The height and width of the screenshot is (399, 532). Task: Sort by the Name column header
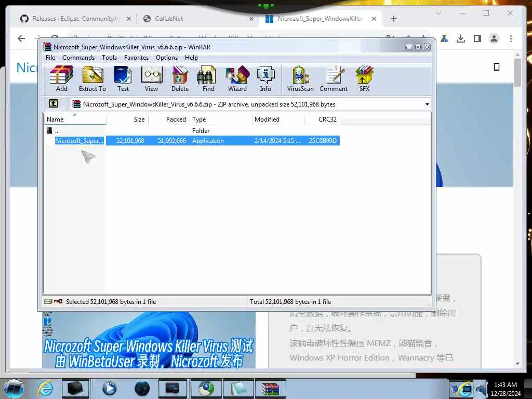75,119
